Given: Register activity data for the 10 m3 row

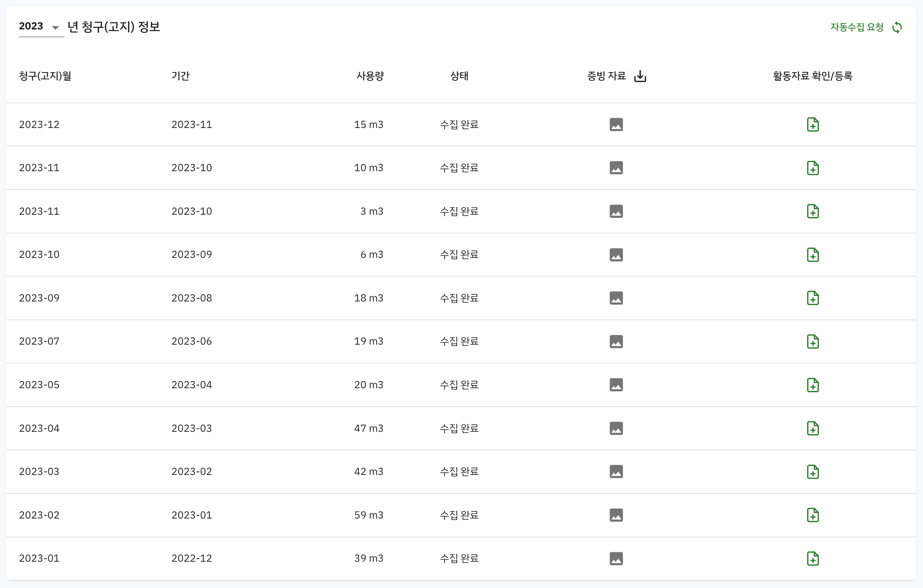Looking at the screenshot, I should pos(813,168).
